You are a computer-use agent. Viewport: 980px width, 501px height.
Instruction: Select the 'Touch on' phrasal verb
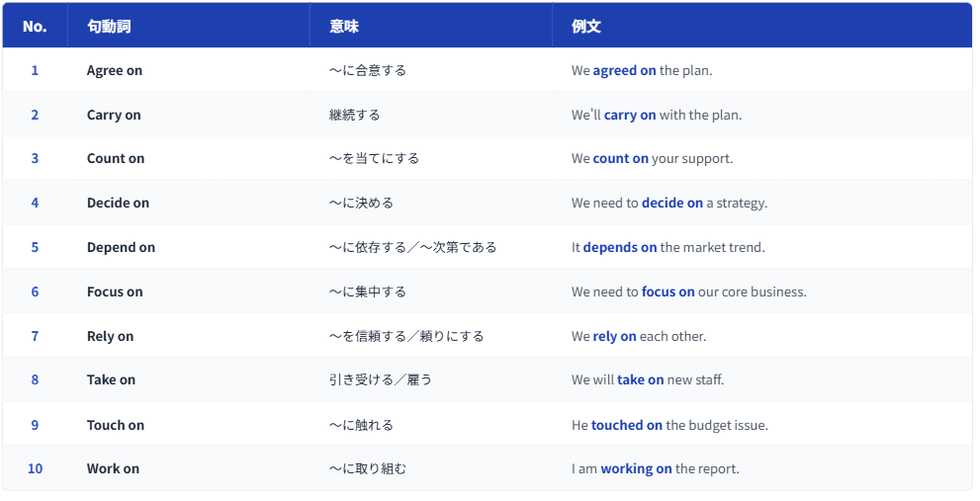click(x=116, y=426)
